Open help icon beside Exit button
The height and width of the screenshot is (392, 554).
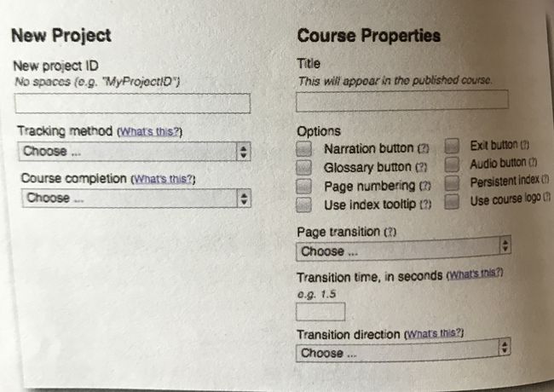tap(524, 145)
